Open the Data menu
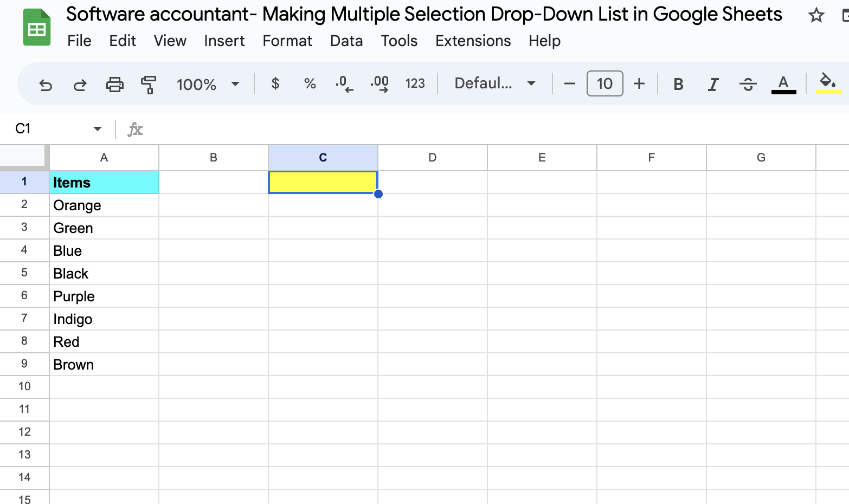This screenshot has width=849, height=504. click(x=346, y=41)
